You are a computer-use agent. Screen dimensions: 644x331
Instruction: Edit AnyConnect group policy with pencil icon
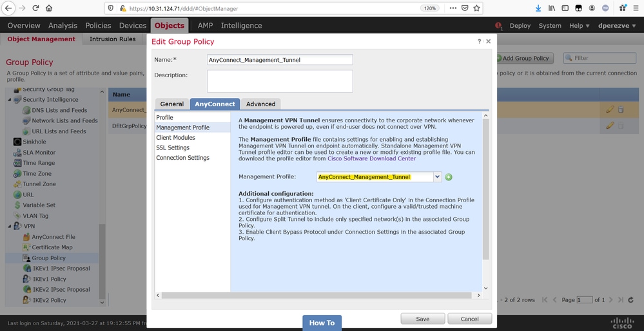610,109
